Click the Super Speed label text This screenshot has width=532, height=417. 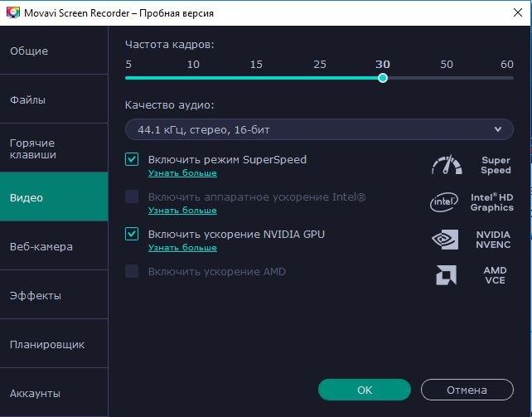point(496,165)
